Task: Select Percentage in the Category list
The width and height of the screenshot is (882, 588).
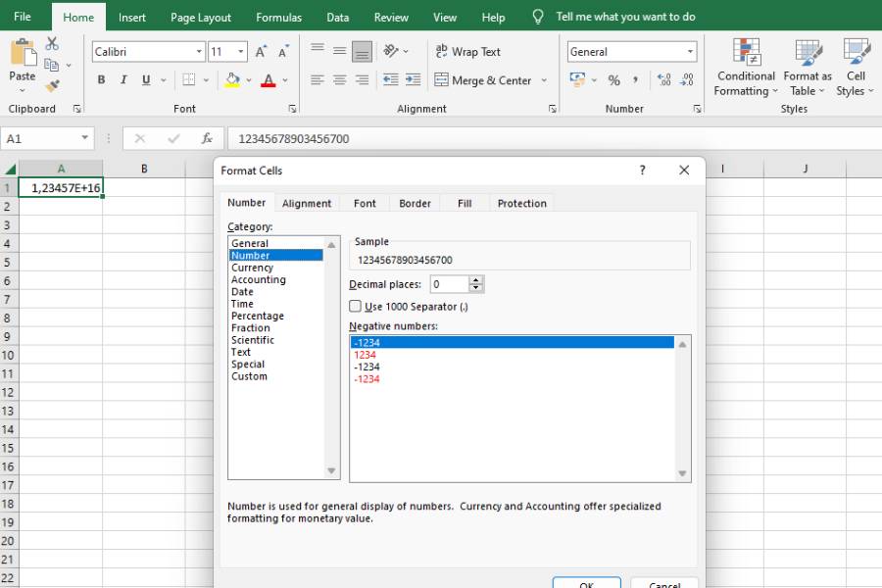Action: click(x=258, y=316)
